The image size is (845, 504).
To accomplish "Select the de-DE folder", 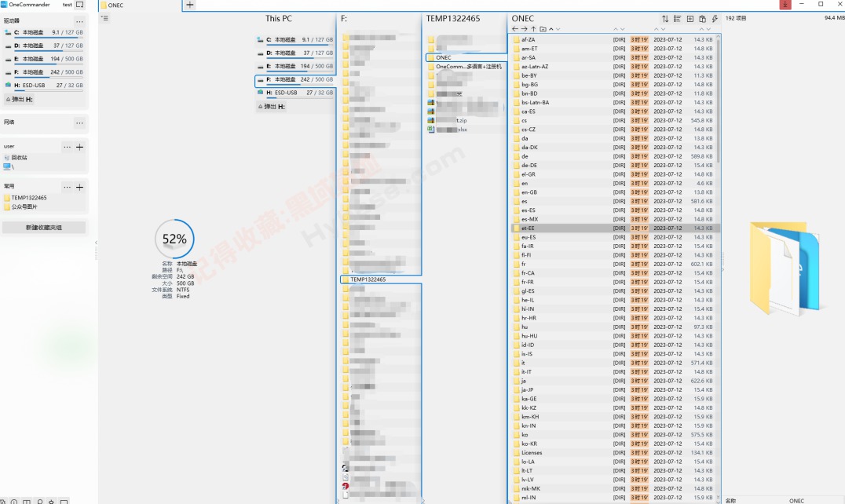I will coord(613,166).
